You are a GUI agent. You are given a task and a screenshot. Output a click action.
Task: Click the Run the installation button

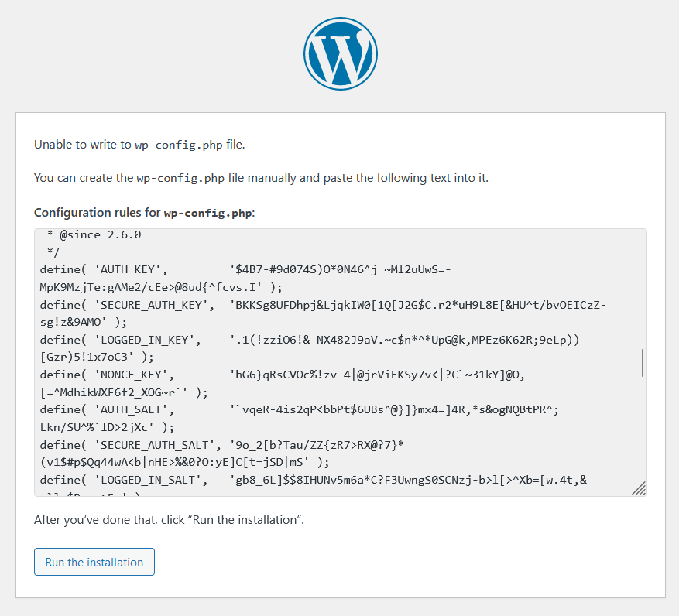tap(94, 562)
